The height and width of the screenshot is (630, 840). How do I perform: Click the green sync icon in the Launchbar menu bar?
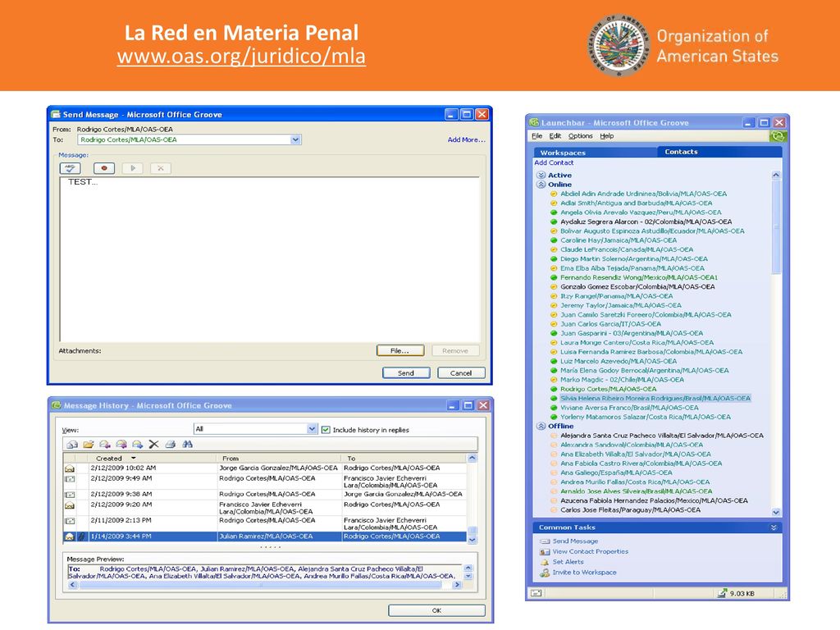click(x=778, y=137)
